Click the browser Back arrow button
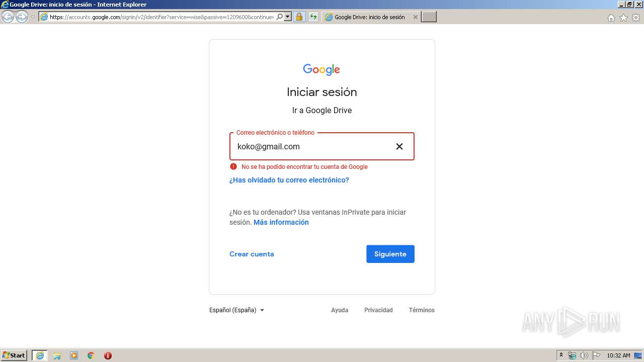 point(8,17)
